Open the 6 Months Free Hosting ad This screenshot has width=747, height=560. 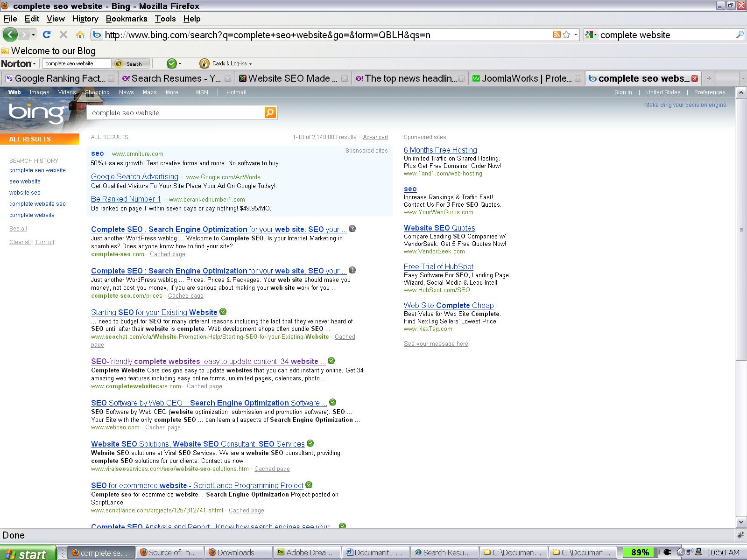[440, 150]
